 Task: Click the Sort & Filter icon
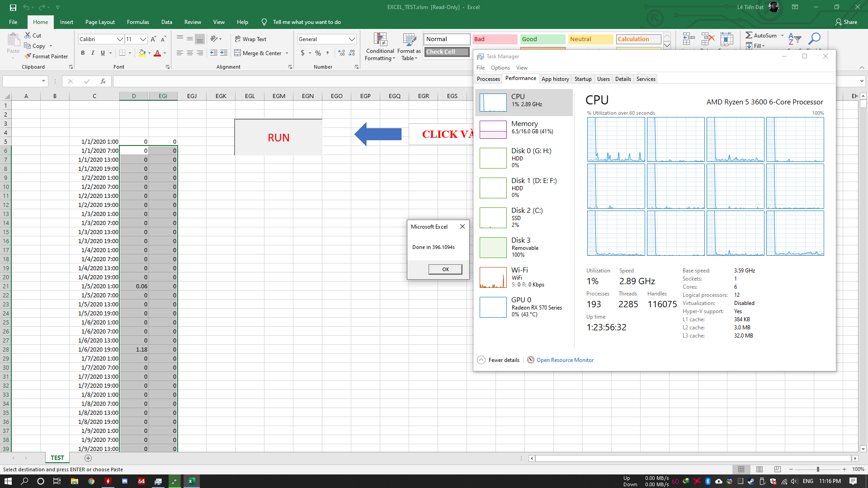pyautogui.click(x=794, y=39)
